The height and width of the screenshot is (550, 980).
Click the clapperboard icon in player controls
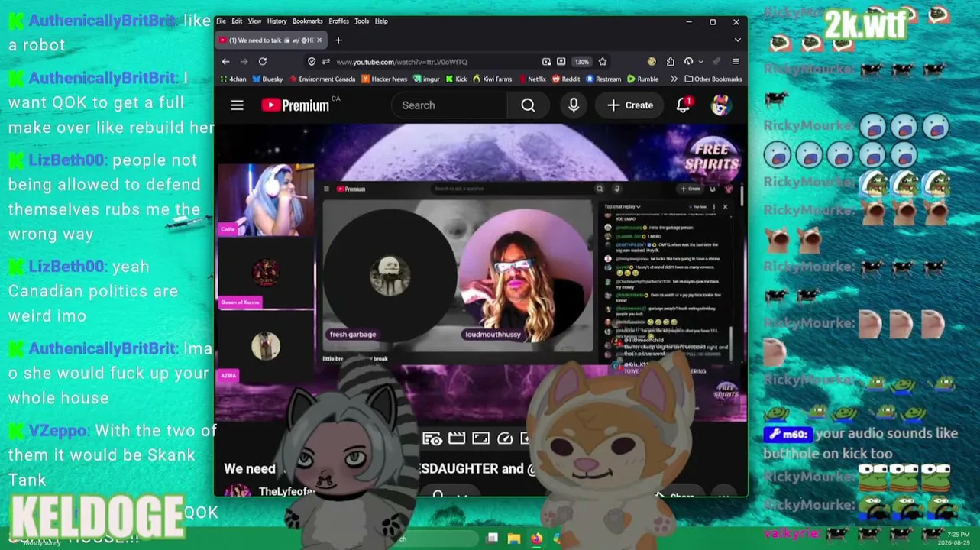(457, 438)
